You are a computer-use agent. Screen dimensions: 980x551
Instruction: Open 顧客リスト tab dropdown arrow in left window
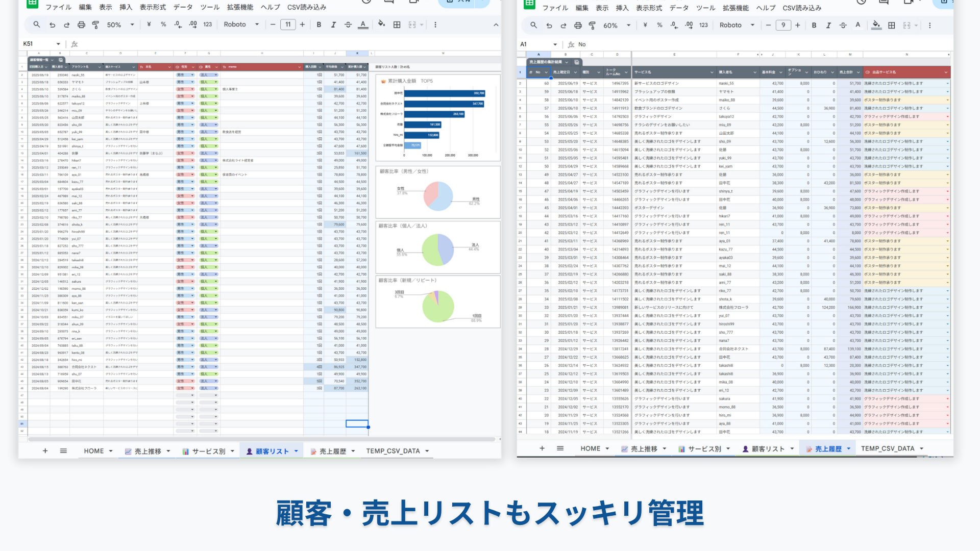(296, 451)
